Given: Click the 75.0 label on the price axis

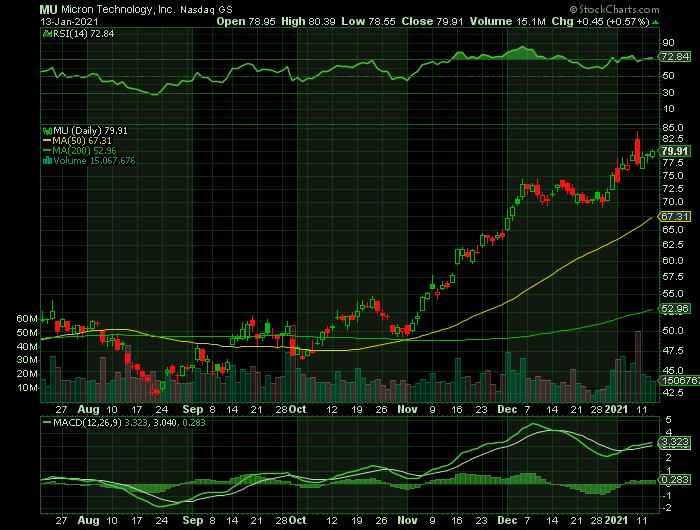Looking at the screenshot, I should 673,175.
